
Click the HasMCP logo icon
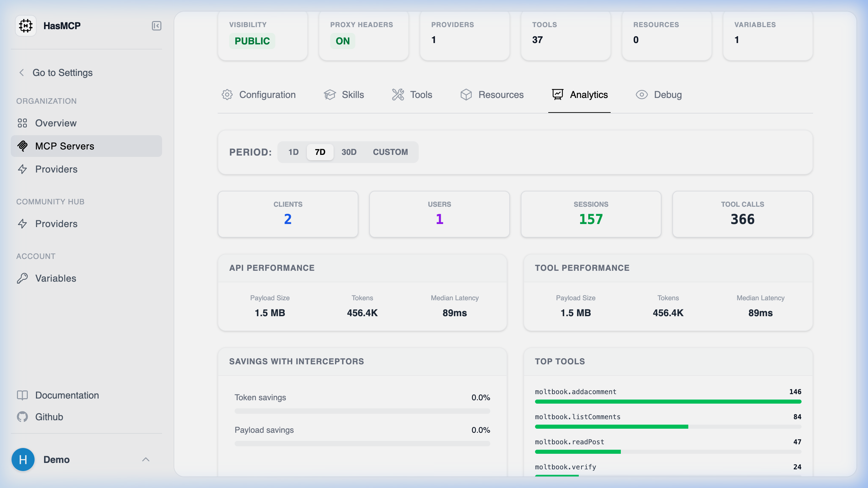pos(26,25)
